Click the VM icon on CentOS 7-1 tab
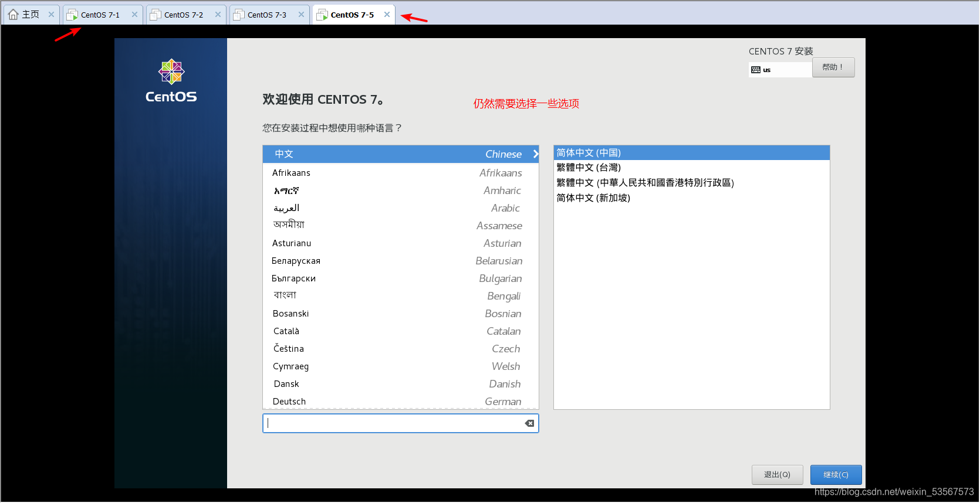This screenshot has height=503, width=980. click(x=72, y=15)
